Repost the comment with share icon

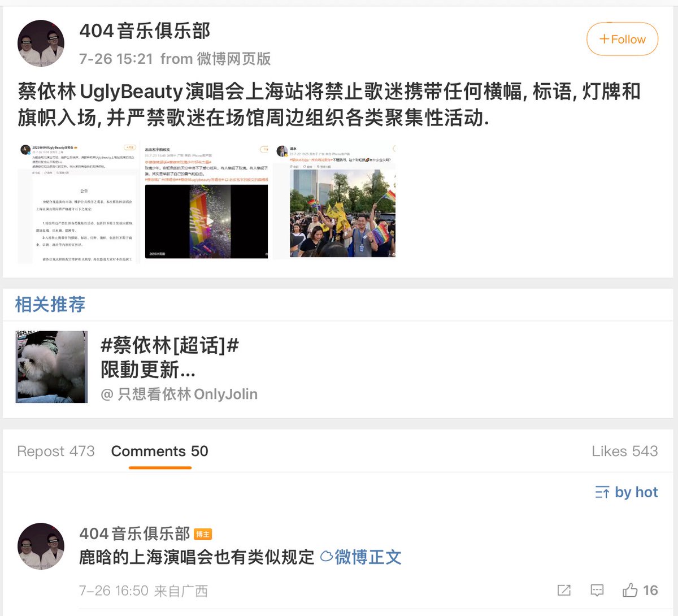(x=564, y=591)
